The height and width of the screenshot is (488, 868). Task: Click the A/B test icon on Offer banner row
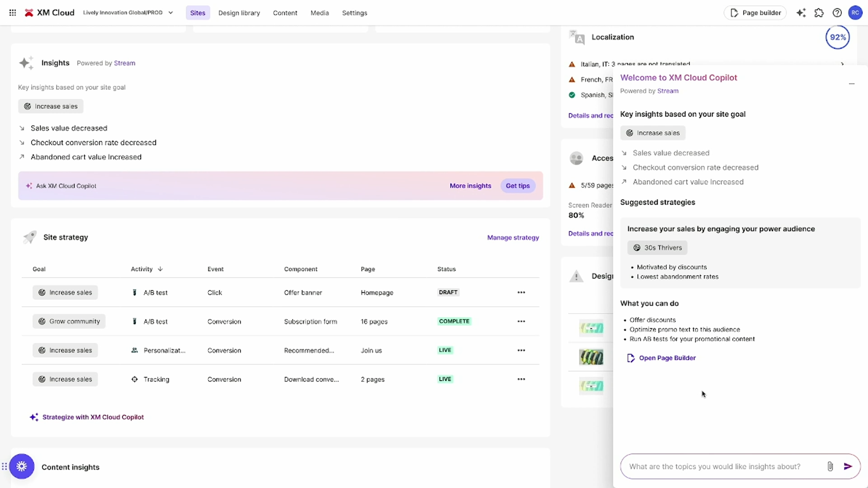[134, 292]
